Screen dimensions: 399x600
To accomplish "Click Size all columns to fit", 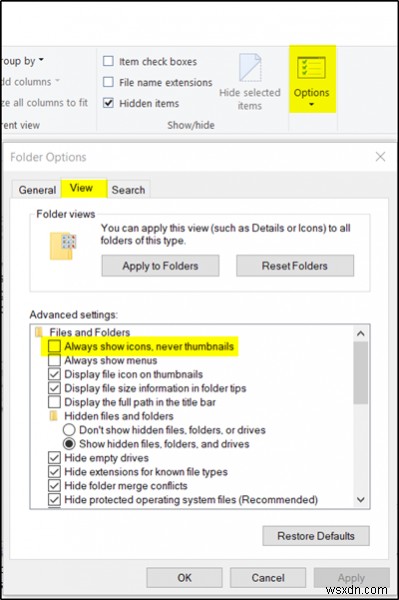I will coord(44,103).
